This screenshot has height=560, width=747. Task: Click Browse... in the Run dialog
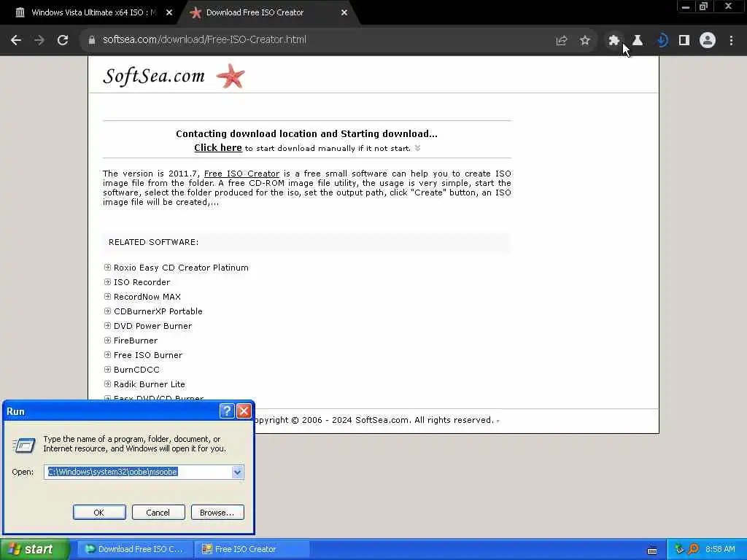point(217,513)
